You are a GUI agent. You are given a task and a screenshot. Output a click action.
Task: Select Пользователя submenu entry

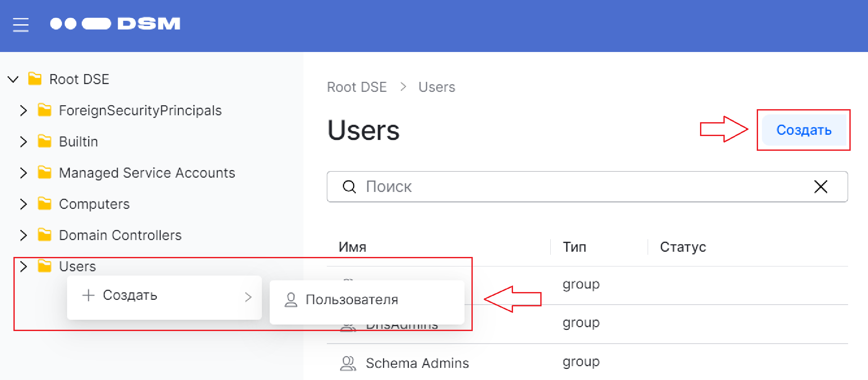pos(352,300)
